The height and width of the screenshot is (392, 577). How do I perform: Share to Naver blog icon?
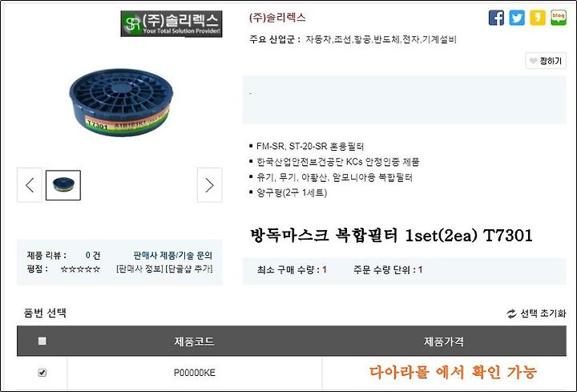pyautogui.click(x=559, y=18)
